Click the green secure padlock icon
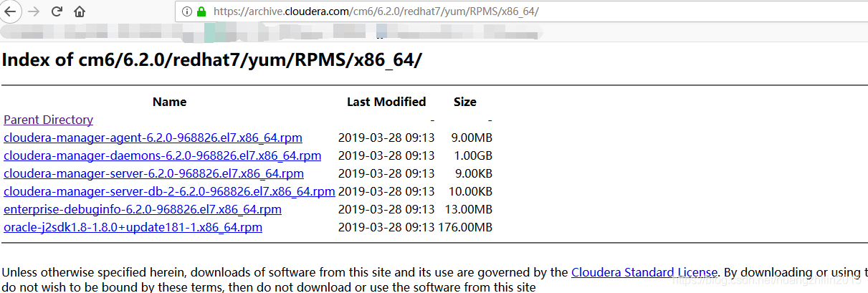 pos(201,11)
